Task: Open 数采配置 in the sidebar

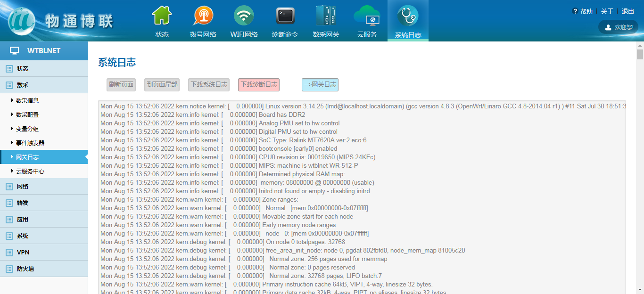Action: (x=27, y=115)
